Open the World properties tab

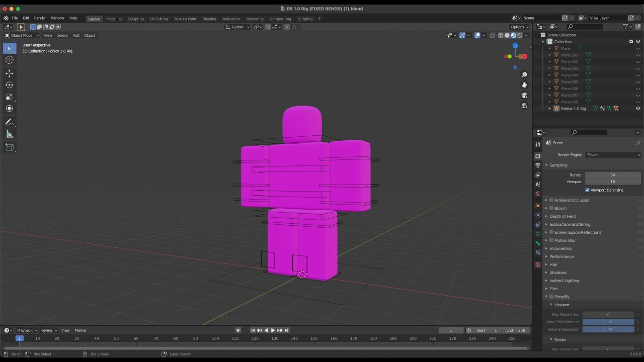pyautogui.click(x=538, y=194)
